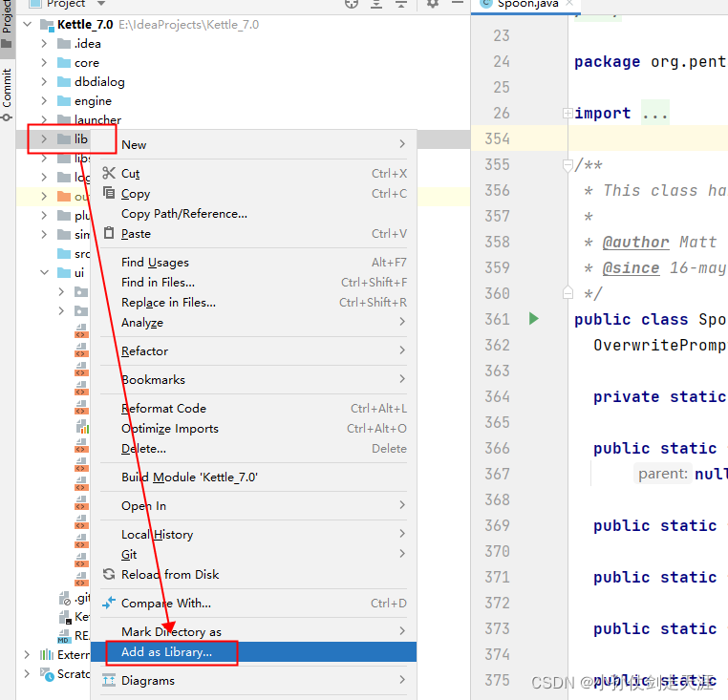Open the Commit tool window tab
The height and width of the screenshot is (700, 728).
7,95
